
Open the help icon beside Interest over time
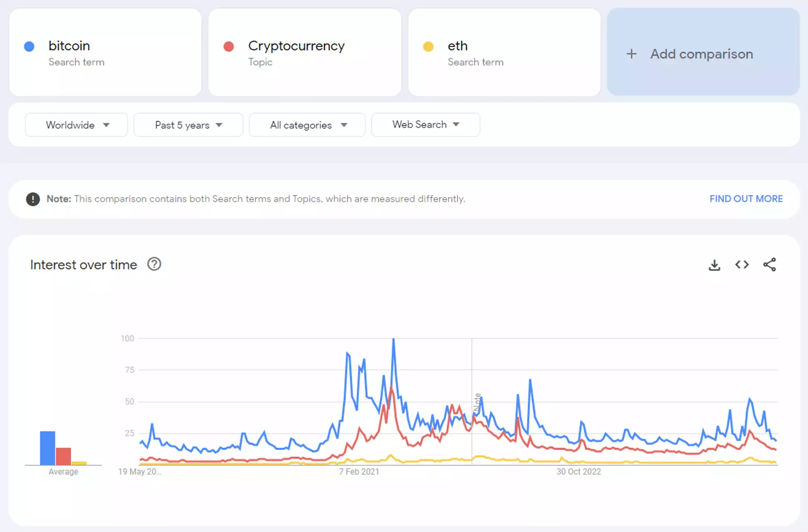click(154, 264)
